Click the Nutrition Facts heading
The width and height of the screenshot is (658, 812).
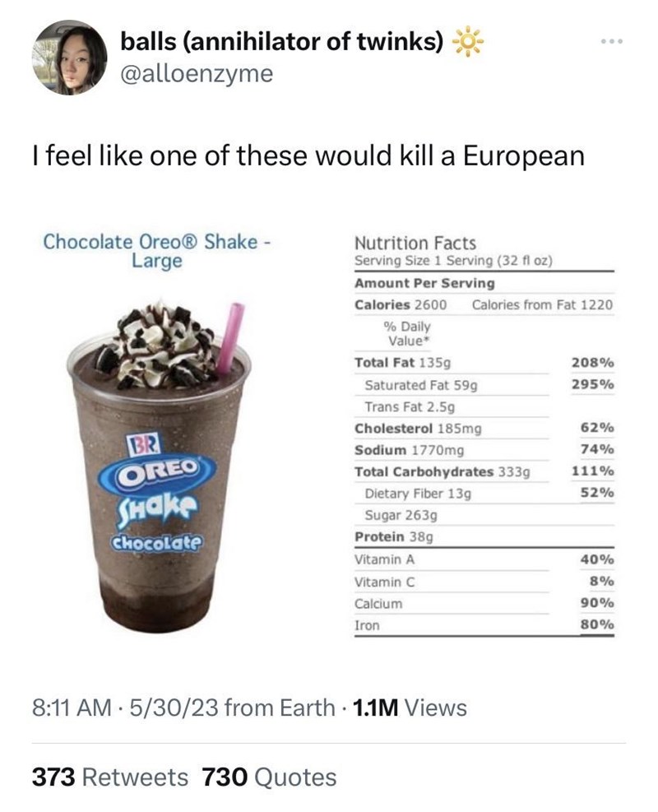[x=415, y=243]
